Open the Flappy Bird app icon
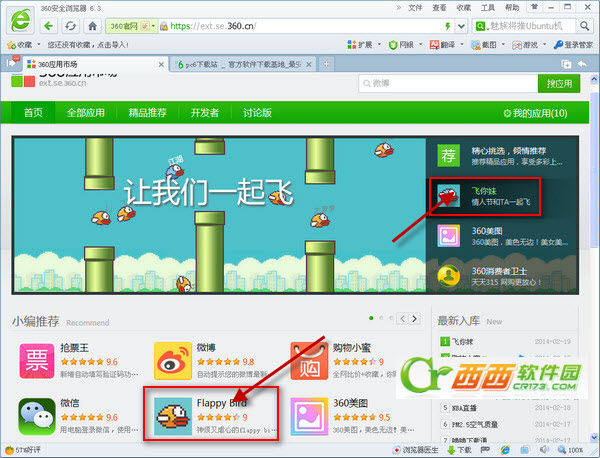The width and height of the screenshot is (600, 458). click(x=173, y=416)
